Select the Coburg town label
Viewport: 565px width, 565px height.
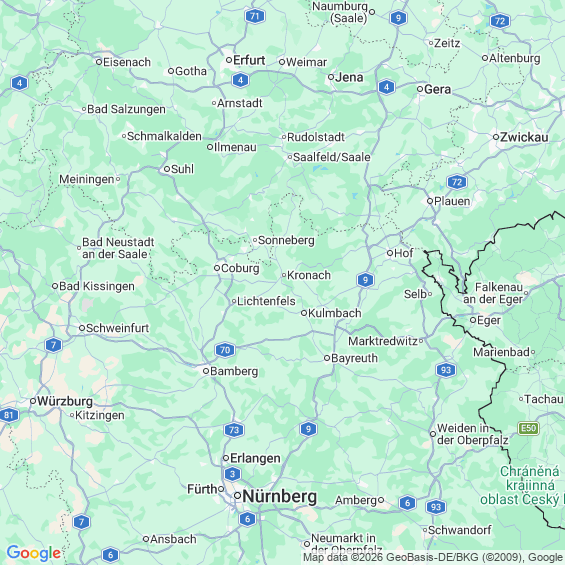point(240,268)
